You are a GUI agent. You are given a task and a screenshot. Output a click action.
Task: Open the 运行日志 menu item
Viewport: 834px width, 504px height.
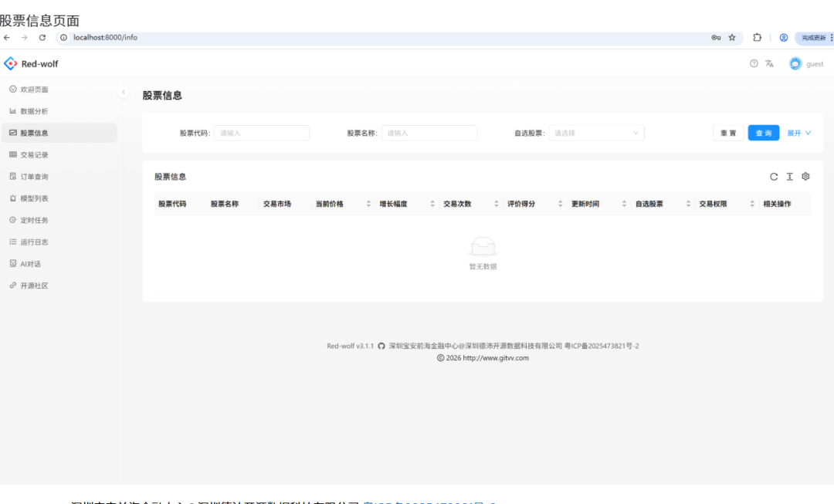[59, 242]
